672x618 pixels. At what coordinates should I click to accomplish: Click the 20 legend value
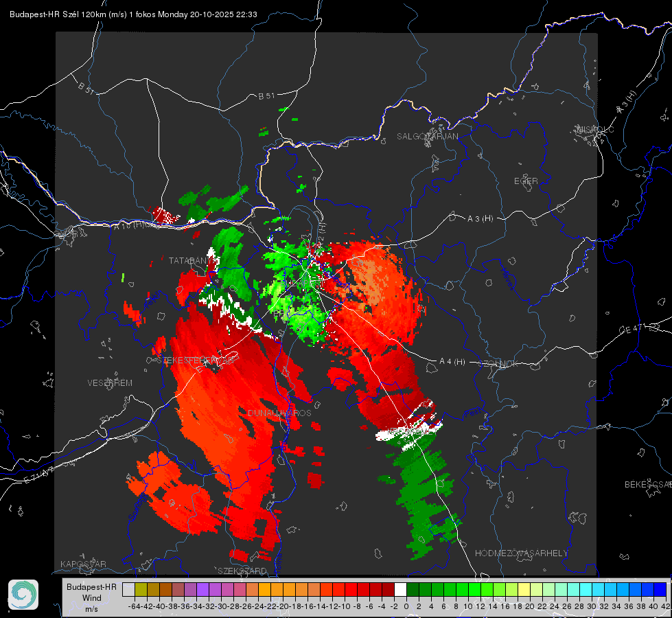pos(530,606)
